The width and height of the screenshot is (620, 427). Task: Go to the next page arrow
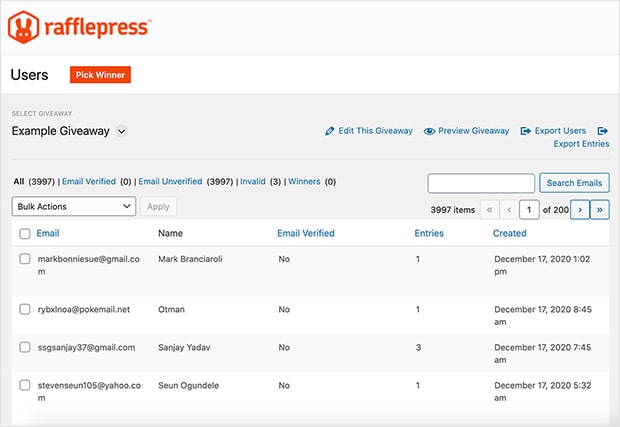[x=580, y=210]
